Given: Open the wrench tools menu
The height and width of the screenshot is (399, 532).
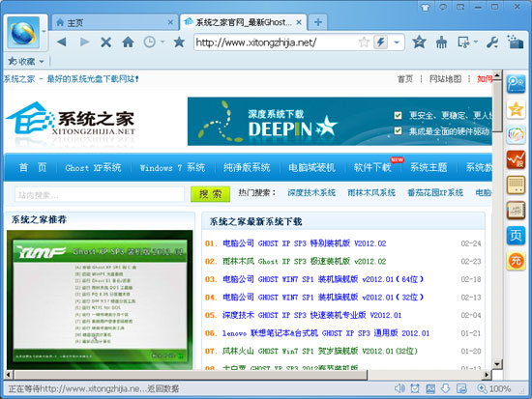Looking at the screenshot, I should click(492, 43).
